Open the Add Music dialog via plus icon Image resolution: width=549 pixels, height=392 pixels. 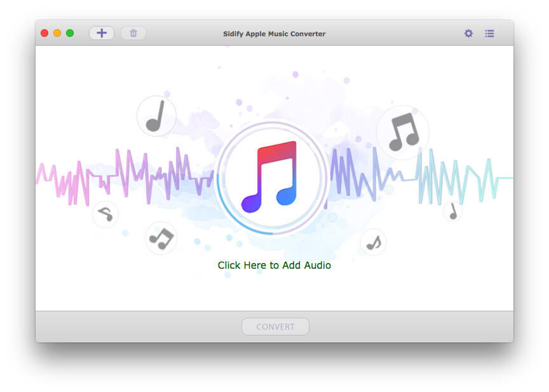[102, 32]
